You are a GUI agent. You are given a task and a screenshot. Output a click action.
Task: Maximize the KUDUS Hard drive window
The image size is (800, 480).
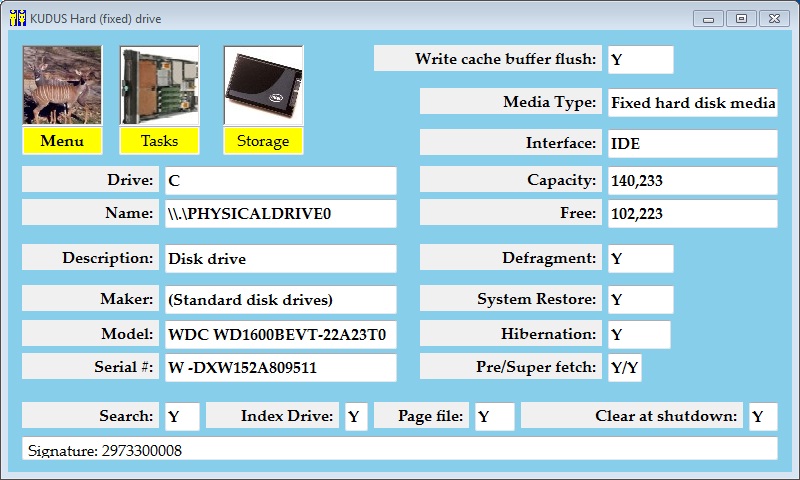pos(741,18)
